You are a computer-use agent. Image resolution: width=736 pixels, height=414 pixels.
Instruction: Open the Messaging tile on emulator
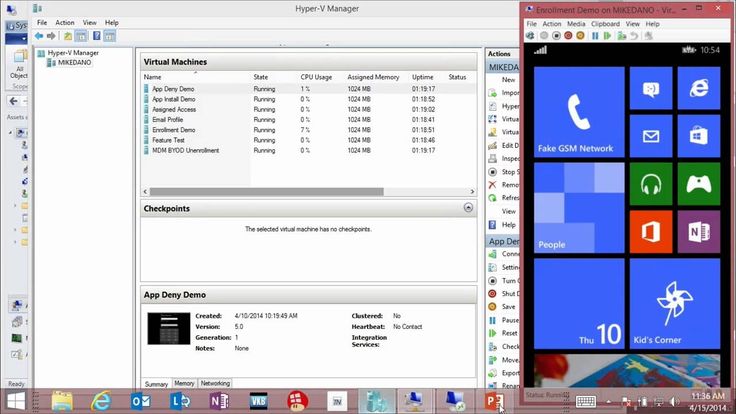(651, 88)
